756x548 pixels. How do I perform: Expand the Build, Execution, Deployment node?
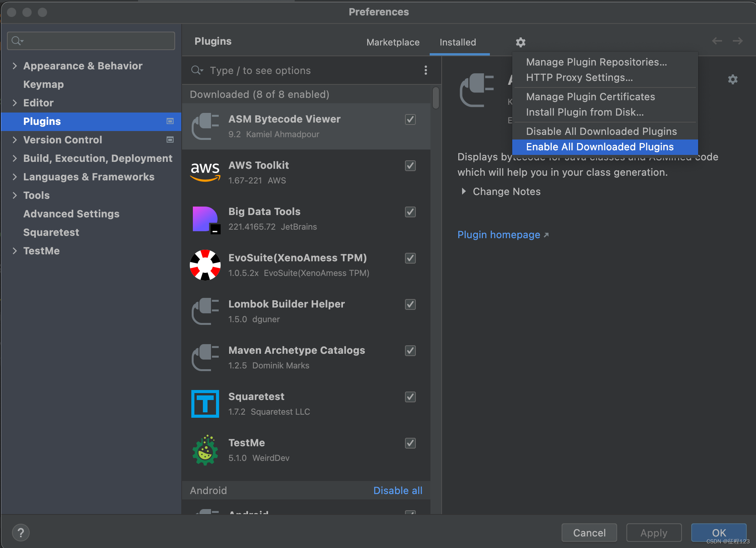pyautogui.click(x=15, y=158)
